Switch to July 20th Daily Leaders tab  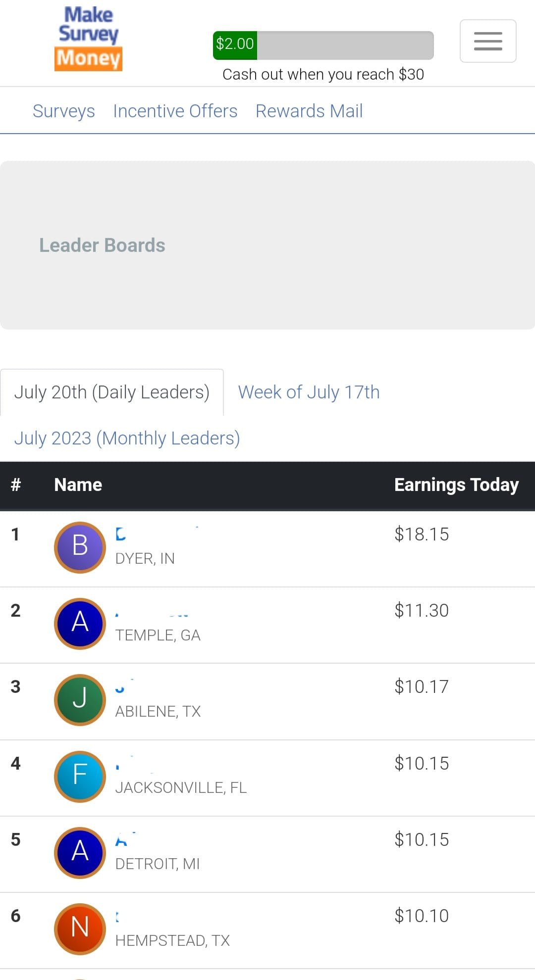112,392
